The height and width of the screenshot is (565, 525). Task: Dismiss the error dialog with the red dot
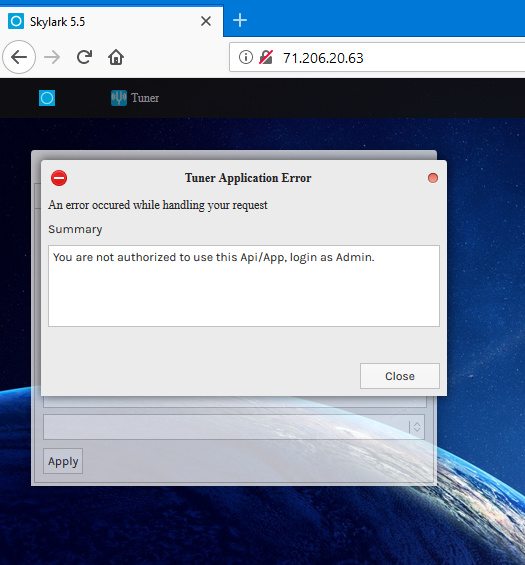tap(433, 178)
